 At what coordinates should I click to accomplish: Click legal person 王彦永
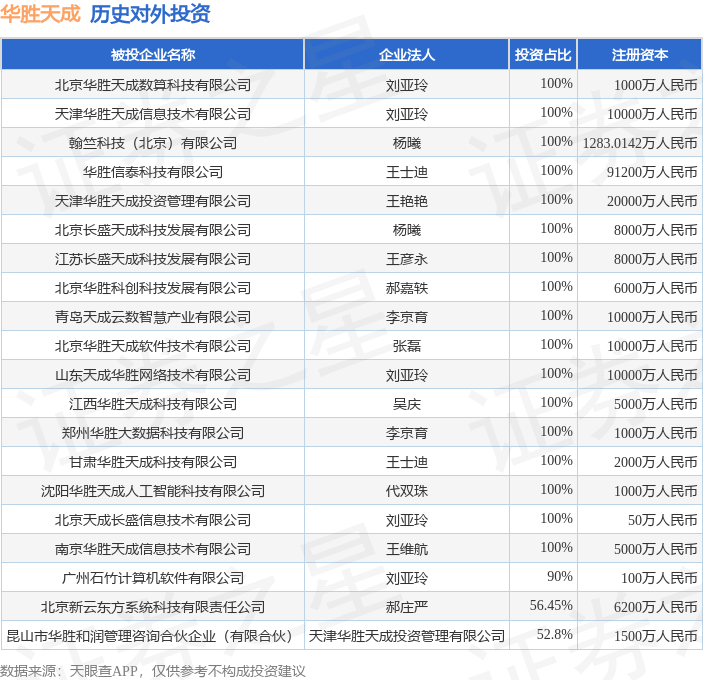coord(407,259)
